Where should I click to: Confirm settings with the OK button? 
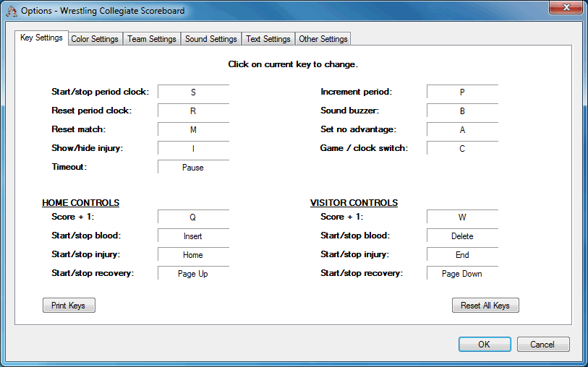pyautogui.click(x=484, y=345)
